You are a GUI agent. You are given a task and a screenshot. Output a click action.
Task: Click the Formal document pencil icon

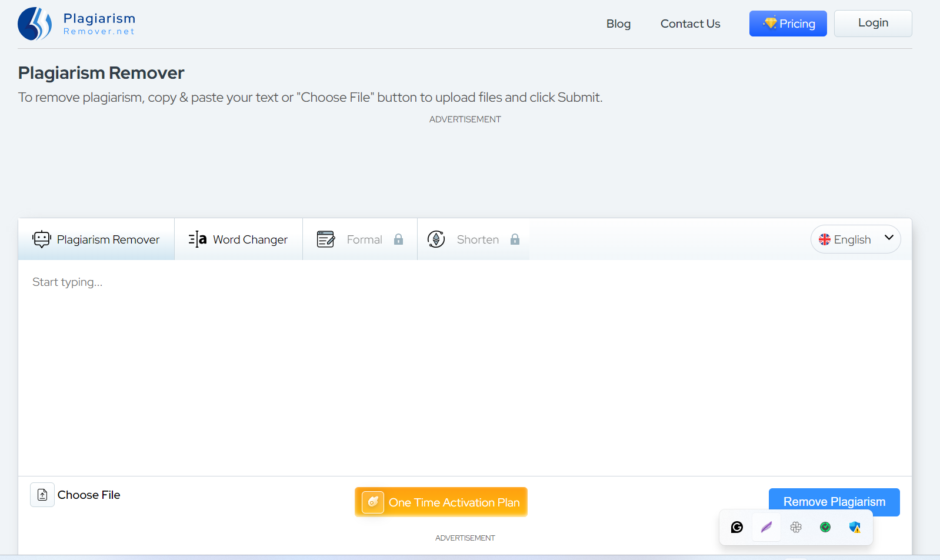coord(326,239)
